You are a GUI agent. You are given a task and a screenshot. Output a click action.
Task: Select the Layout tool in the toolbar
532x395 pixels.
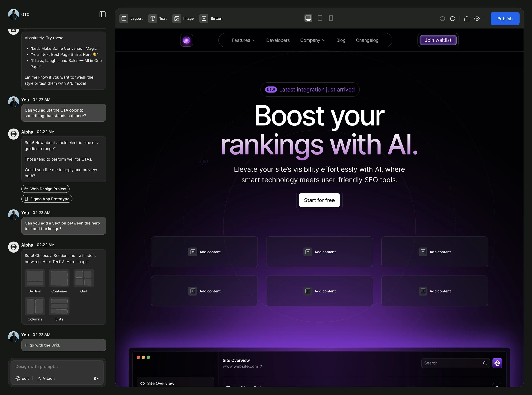pyautogui.click(x=131, y=18)
